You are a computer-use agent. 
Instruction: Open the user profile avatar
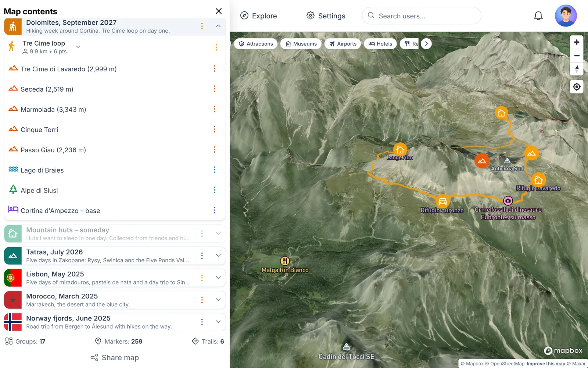566,16
